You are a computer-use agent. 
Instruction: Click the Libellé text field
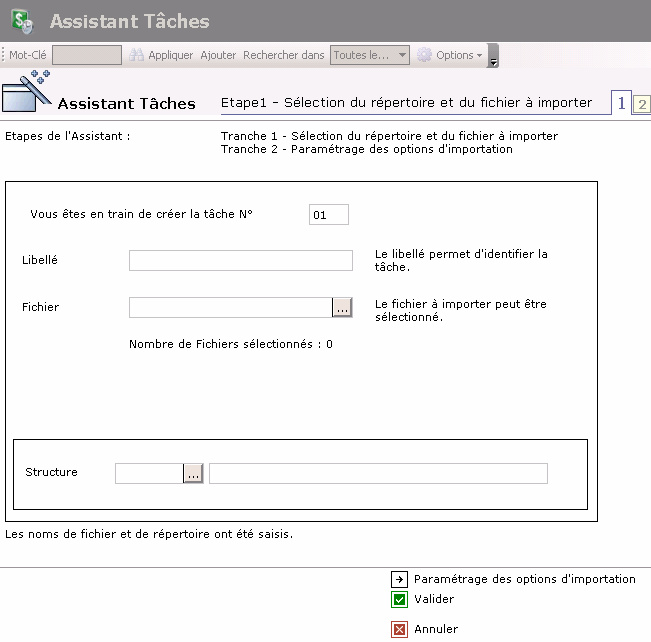(x=240, y=261)
